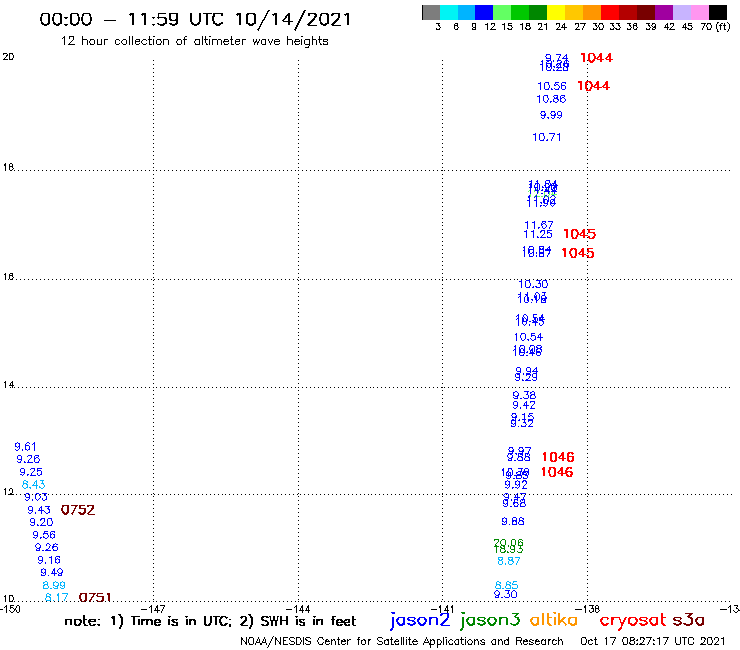The image size is (740, 650).
Task: Click the light blue value 8.99
Action: click(x=54, y=585)
